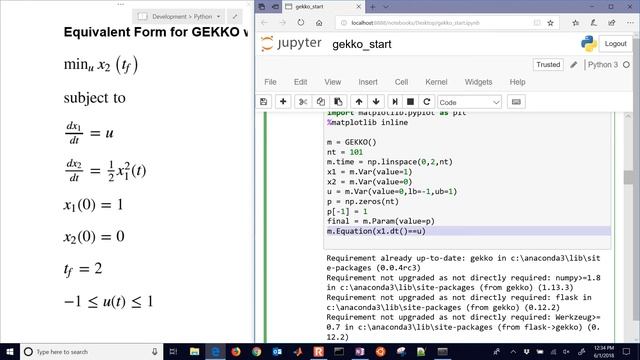This screenshot has width=640, height=360.
Task: Add page to favorites with the star
Action: coord(550,23)
